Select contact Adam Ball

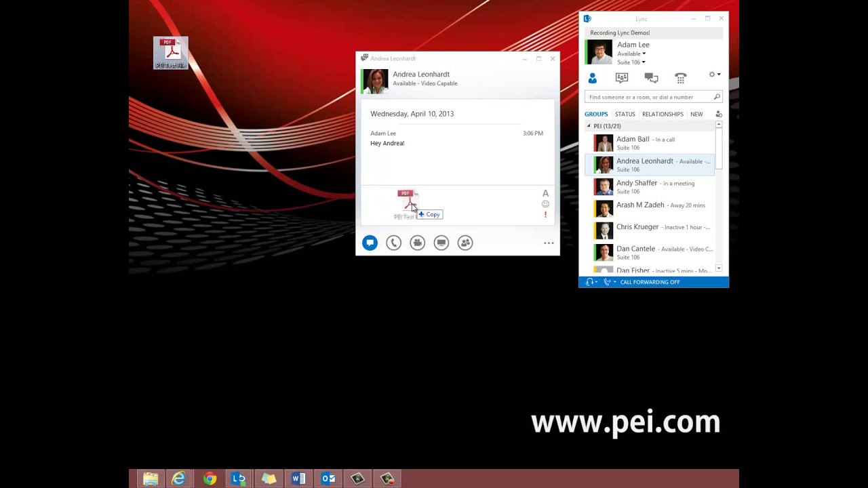tap(650, 143)
